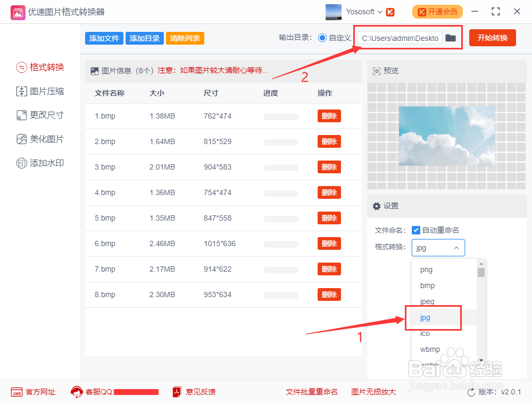
Task: Click the refresh icon beside 版本 v2.0.1
Action: tap(471, 392)
